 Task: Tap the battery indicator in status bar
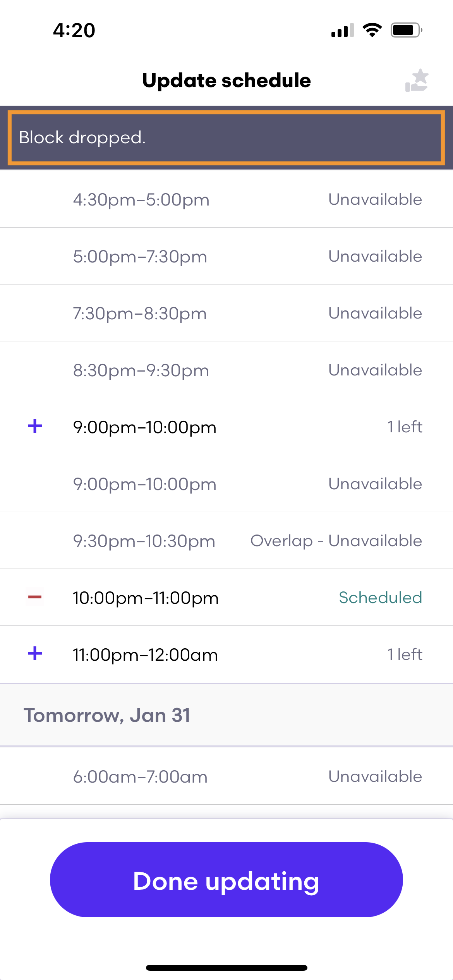406,30
